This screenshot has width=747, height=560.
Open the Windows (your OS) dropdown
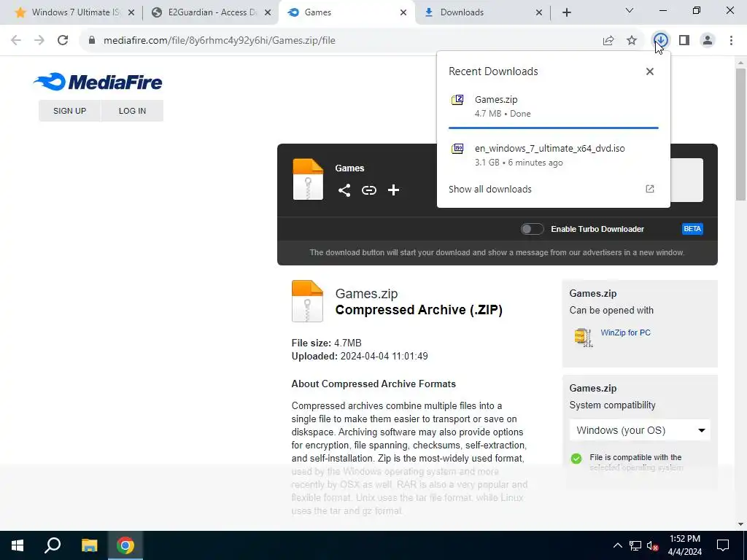coord(640,430)
